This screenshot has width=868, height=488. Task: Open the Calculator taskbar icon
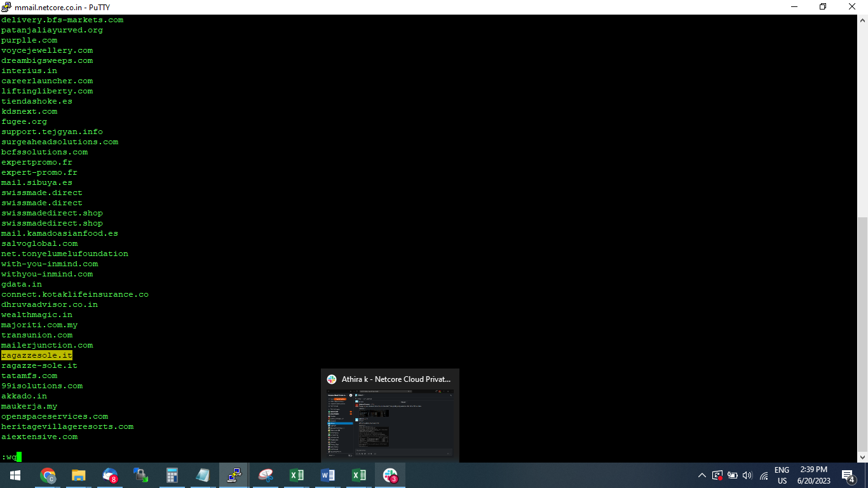(172, 475)
